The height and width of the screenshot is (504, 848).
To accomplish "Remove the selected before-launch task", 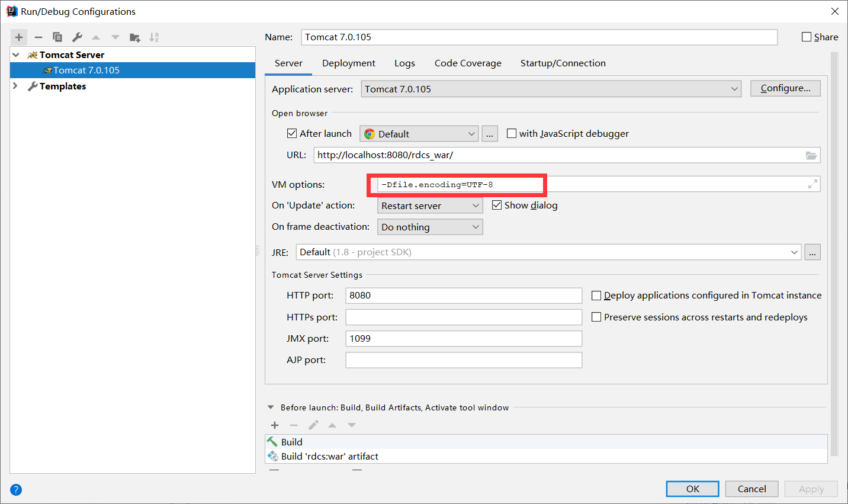I will [x=294, y=425].
